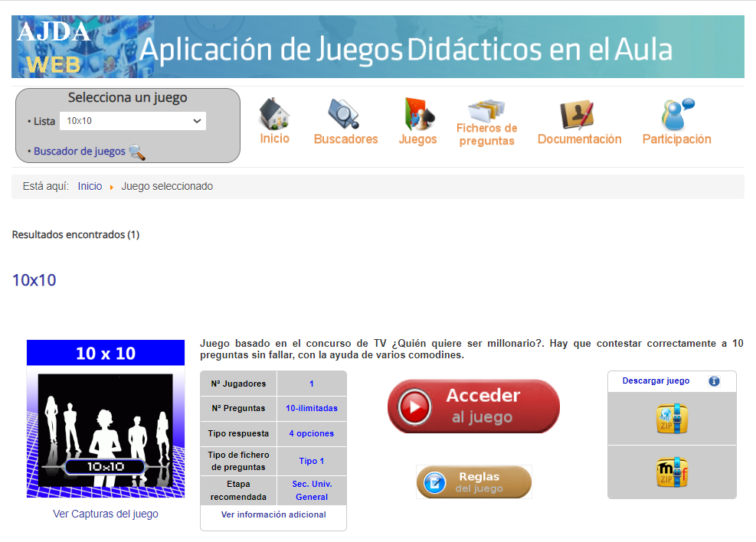Viewport: 756px width, 542px height.
Task: Open Buscadores magnifier icon
Action: (x=345, y=114)
